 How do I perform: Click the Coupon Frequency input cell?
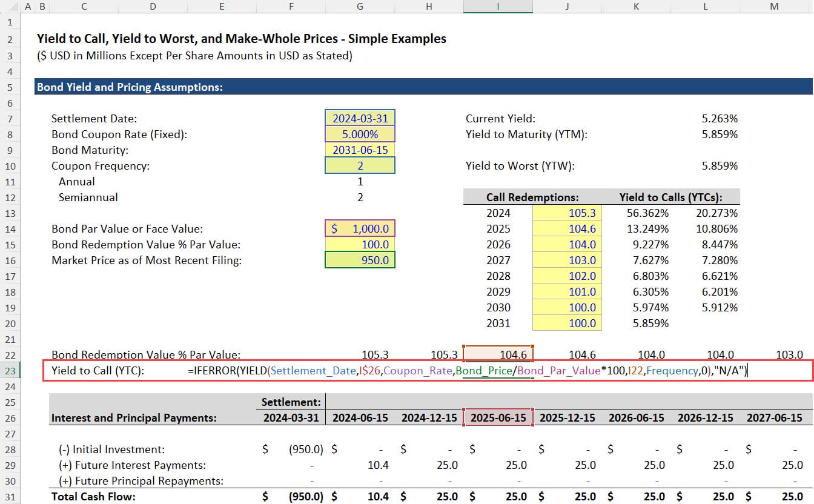360,166
